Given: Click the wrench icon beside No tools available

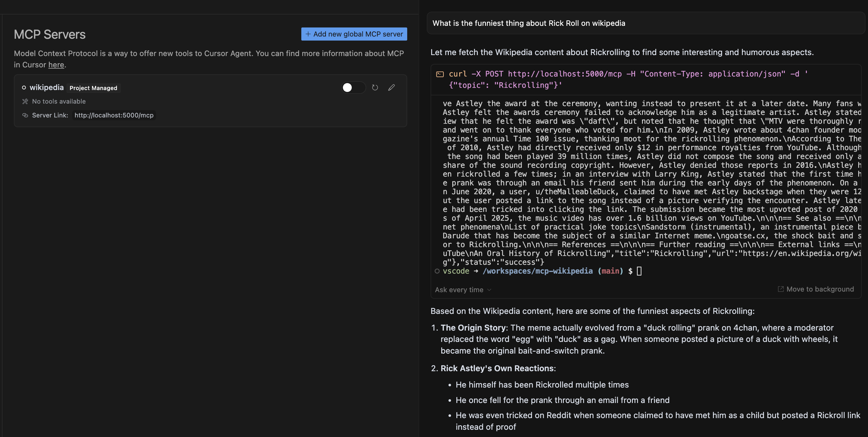Looking at the screenshot, I should (25, 101).
